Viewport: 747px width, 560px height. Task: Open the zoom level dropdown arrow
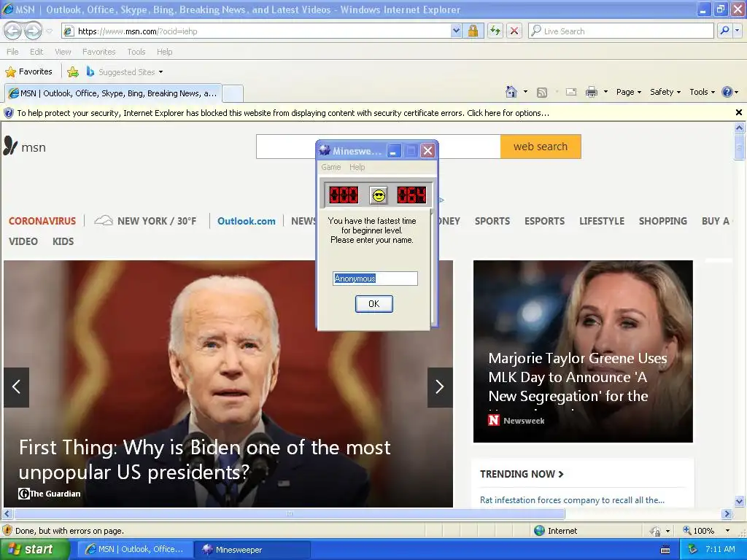pyautogui.click(x=727, y=531)
